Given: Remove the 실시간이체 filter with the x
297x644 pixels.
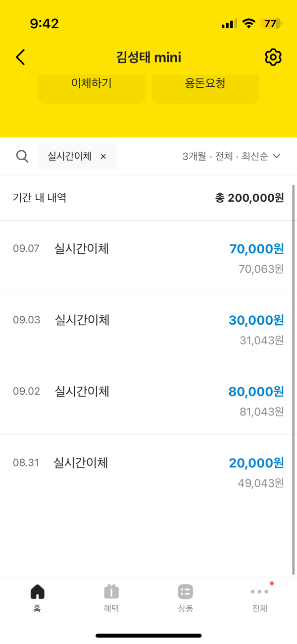Looking at the screenshot, I should point(103,156).
